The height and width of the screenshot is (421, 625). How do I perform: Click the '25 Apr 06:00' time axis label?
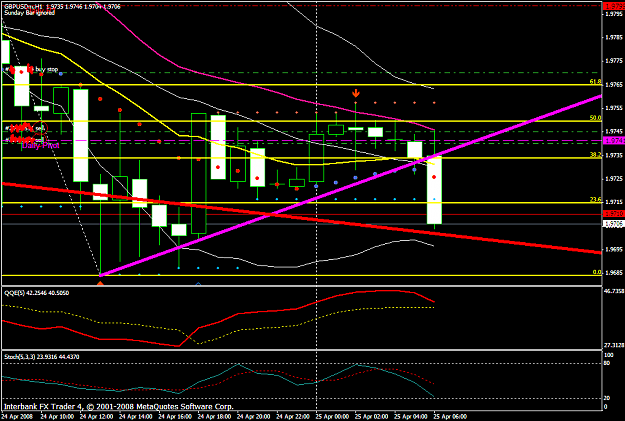(450, 417)
